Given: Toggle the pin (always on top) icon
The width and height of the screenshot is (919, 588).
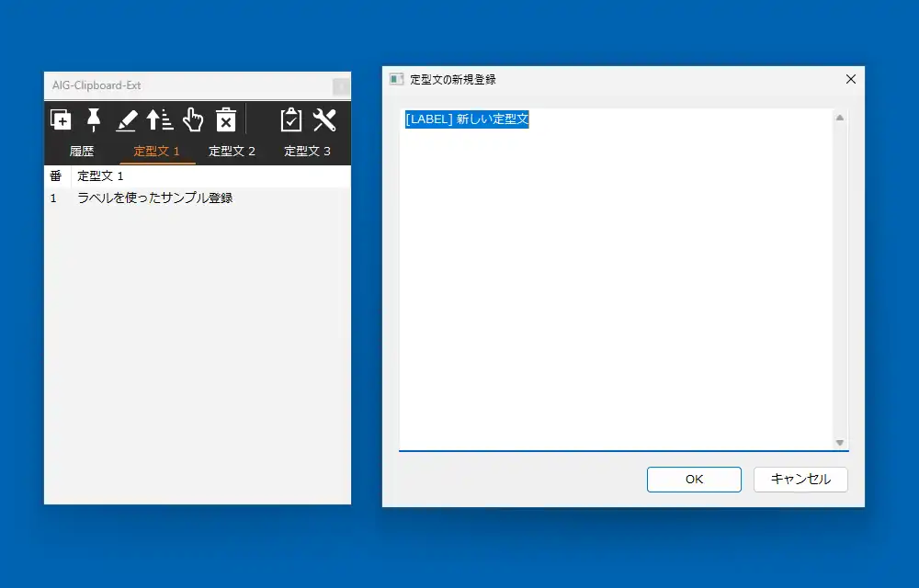Looking at the screenshot, I should (94, 119).
